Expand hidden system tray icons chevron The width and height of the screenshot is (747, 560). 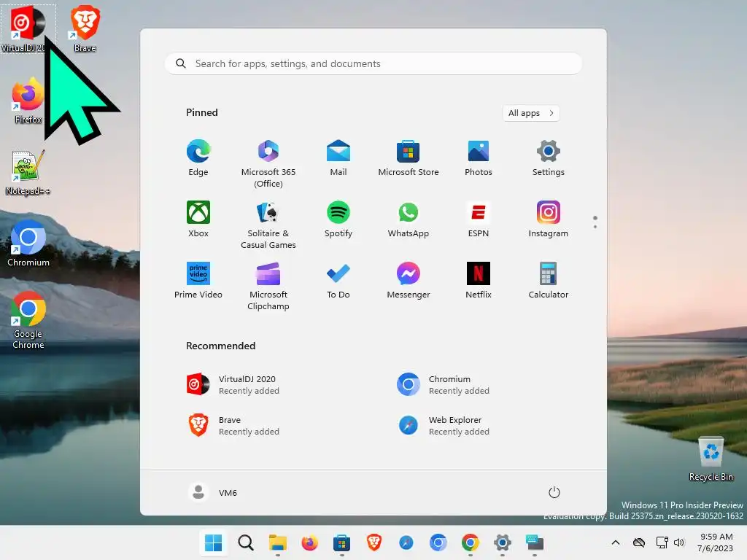(x=616, y=542)
